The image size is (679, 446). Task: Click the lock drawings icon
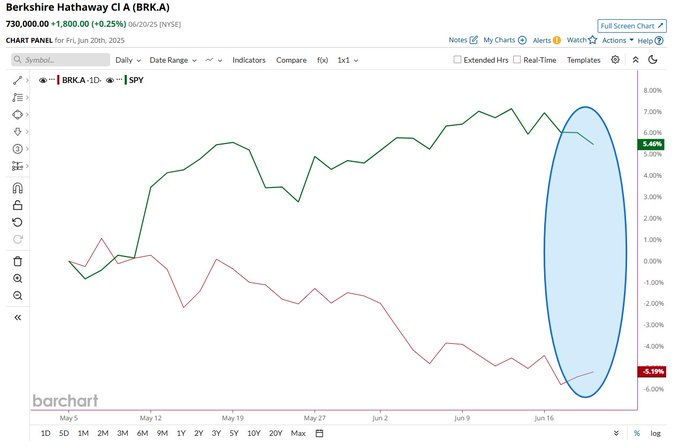point(17,205)
